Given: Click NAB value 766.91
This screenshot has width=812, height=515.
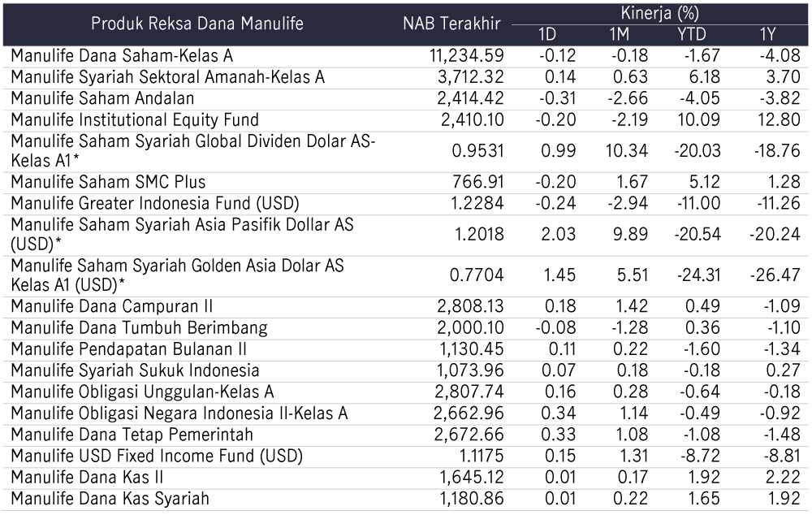Looking at the screenshot, I should click(478, 183).
